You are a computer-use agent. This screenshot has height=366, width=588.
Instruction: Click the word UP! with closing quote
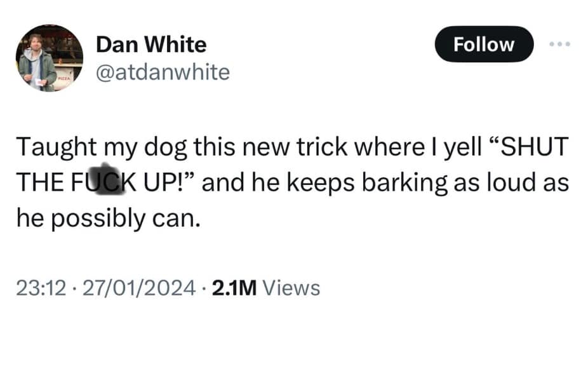click(170, 183)
